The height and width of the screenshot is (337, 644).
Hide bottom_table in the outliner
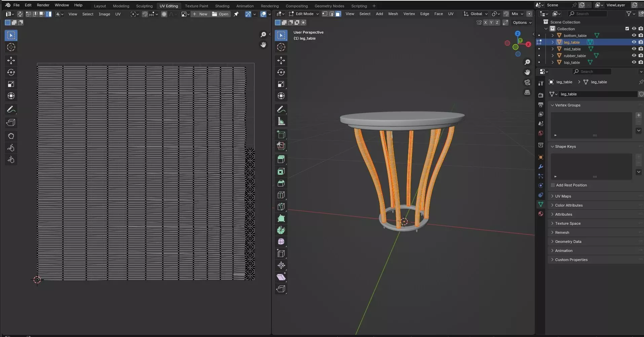pos(634,35)
